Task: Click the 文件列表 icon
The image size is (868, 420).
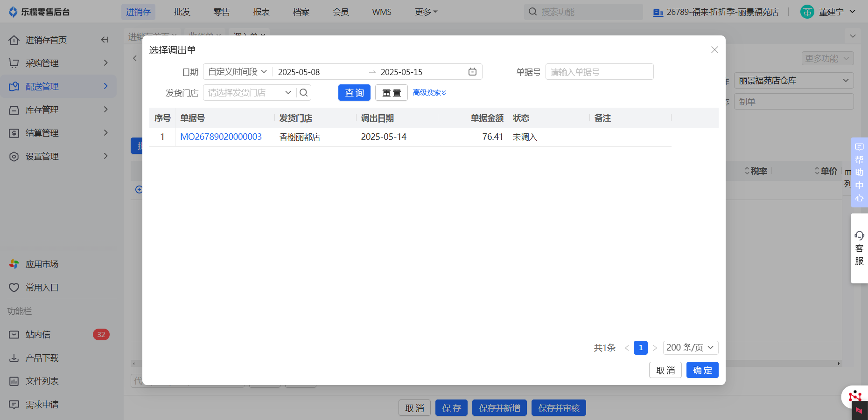Action: coord(14,381)
